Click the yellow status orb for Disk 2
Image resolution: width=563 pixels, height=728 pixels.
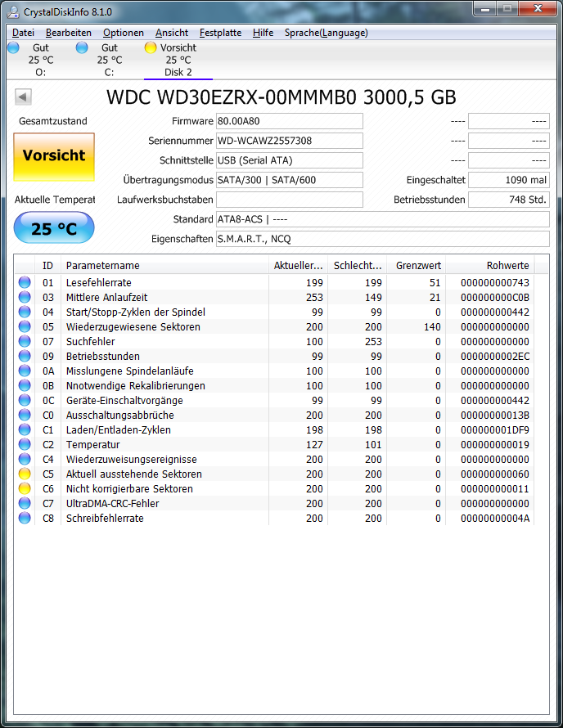(151, 47)
